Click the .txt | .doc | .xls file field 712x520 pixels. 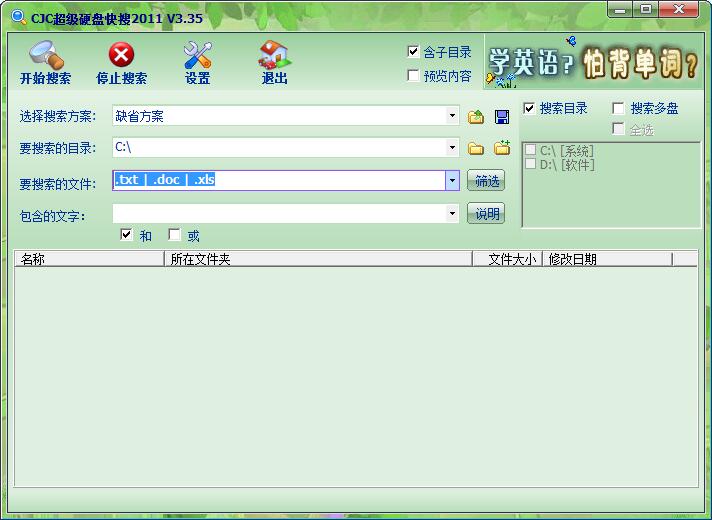tap(279, 180)
